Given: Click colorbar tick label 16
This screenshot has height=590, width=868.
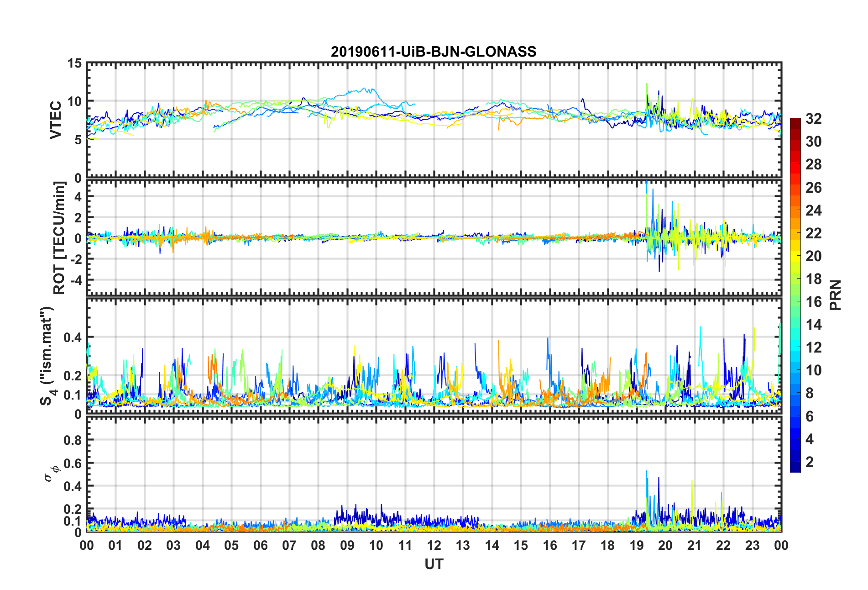Looking at the screenshot, I should (813, 302).
